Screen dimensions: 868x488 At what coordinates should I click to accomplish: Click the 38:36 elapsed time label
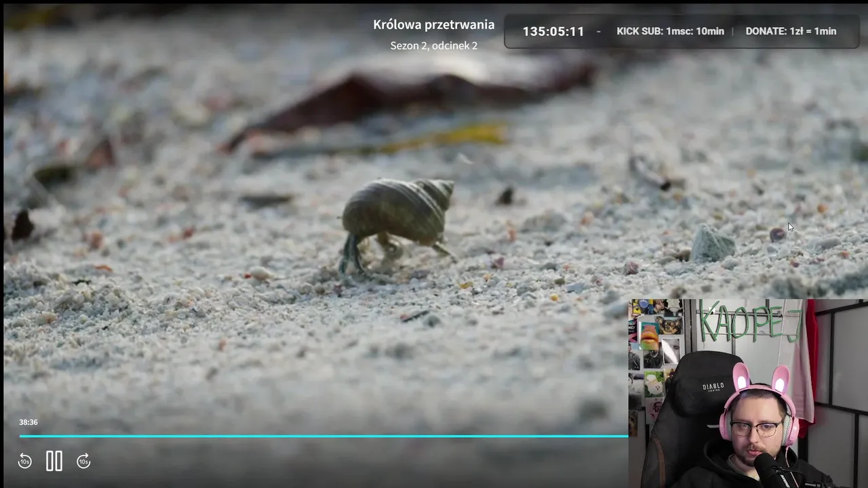(28, 422)
